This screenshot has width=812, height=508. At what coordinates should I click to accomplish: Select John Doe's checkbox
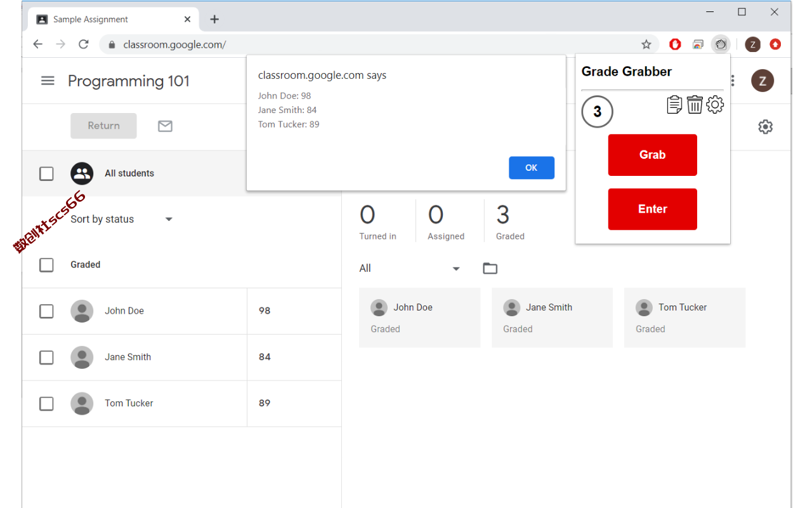pyautogui.click(x=46, y=311)
